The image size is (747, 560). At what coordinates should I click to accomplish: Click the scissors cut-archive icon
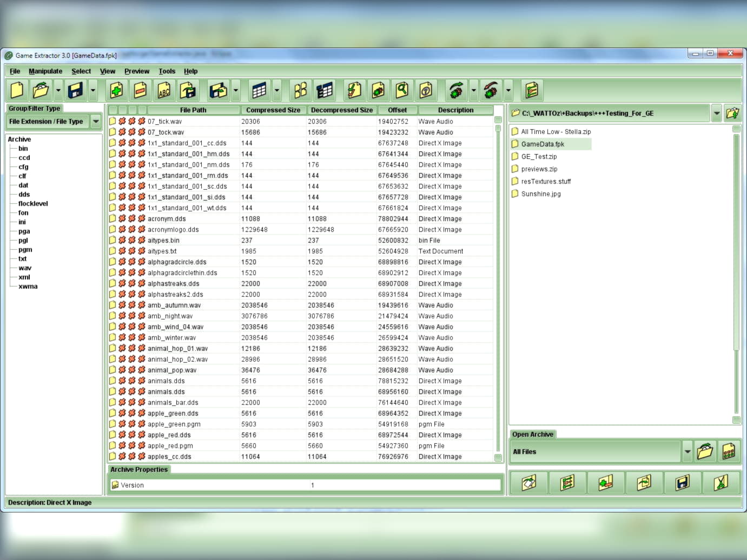[x=720, y=483]
